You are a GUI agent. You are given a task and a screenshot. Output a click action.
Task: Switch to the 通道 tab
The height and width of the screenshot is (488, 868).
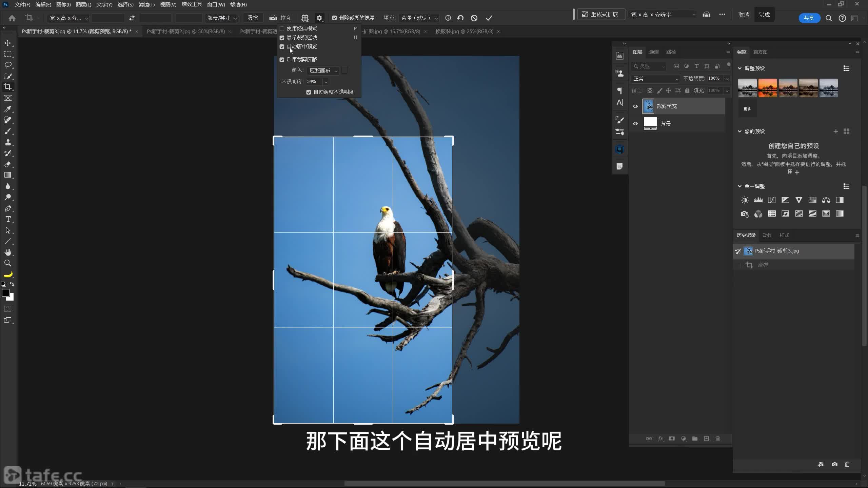[x=654, y=52]
